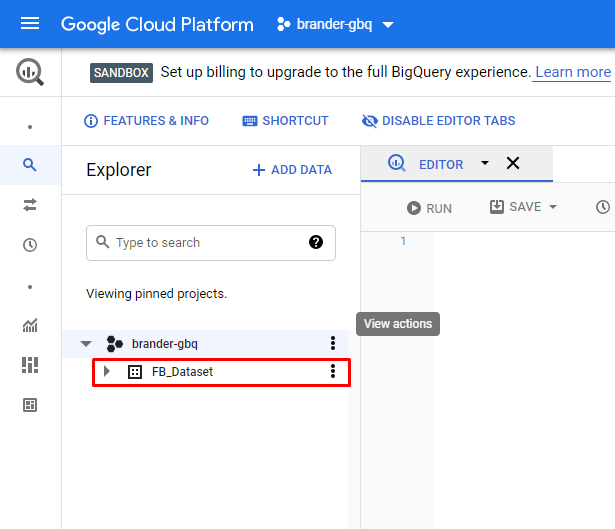
Task: Expand the FB_Dataset tree node
Action: pos(107,372)
